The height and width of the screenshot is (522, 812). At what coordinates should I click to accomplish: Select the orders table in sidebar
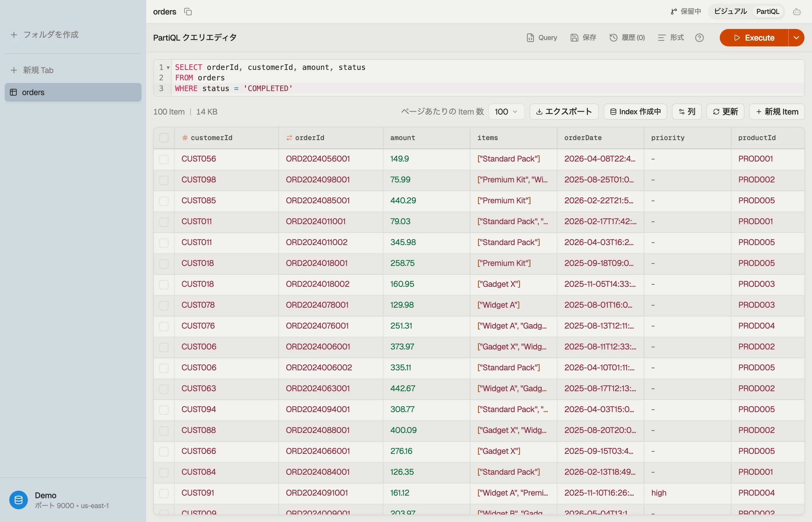point(73,92)
